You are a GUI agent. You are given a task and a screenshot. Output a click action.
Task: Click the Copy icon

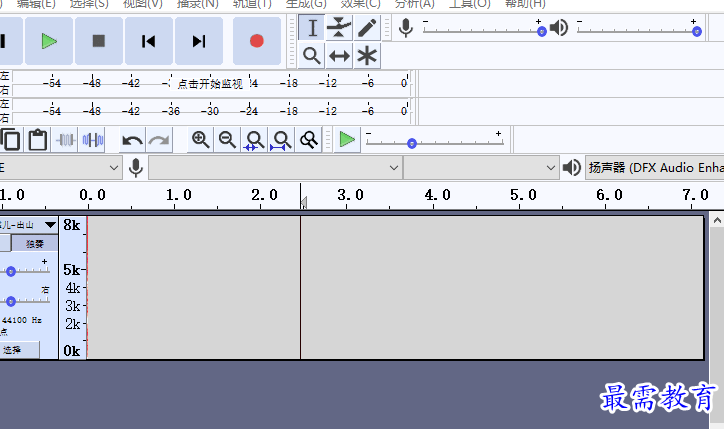10,140
